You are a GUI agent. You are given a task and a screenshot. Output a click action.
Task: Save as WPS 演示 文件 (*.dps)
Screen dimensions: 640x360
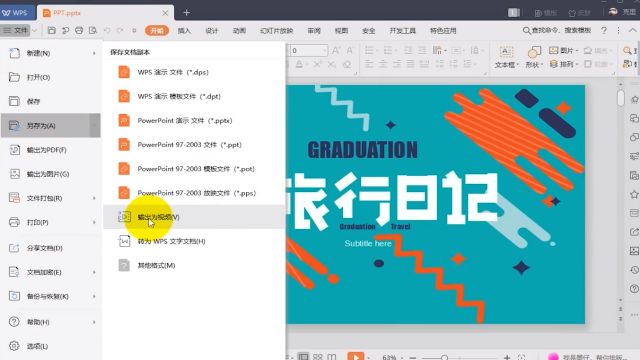click(x=194, y=72)
